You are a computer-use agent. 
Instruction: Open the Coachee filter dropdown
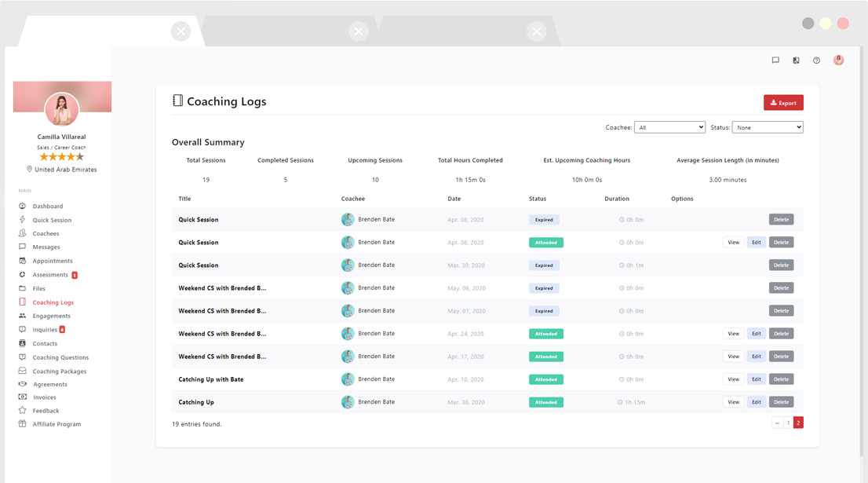pyautogui.click(x=669, y=126)
